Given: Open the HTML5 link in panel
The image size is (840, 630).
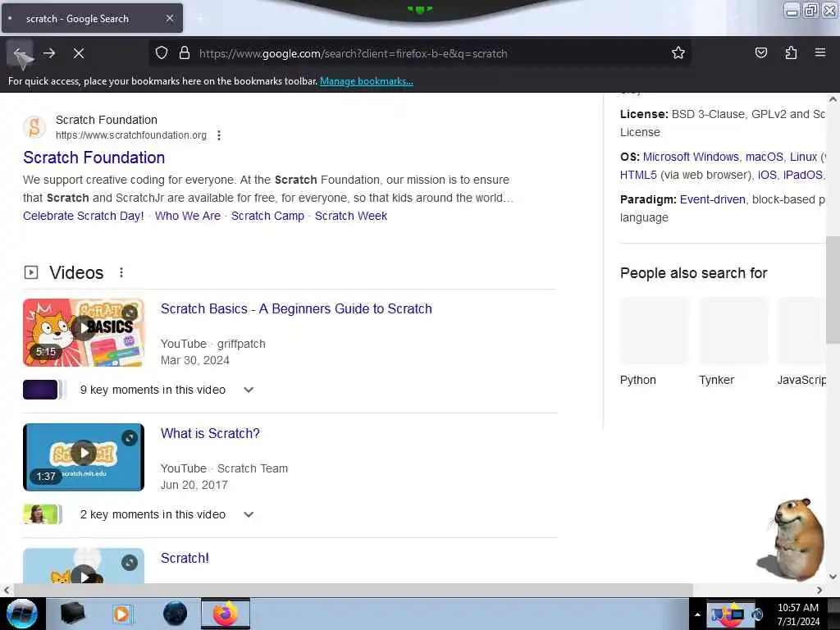Looking at the screenshot, I should click(638, 176).
